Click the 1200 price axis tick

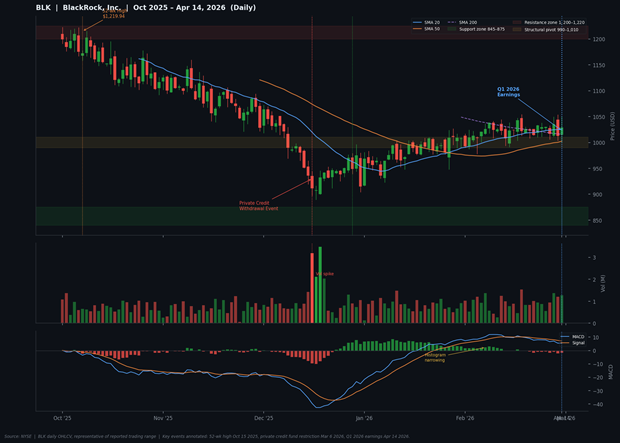click(x=598, y=39)
